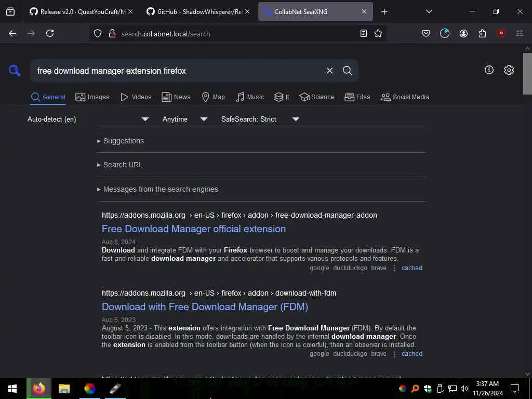Toggle reader view in address bar
Viewport: 532px width, 399px height.
click(x=363, y=33)
